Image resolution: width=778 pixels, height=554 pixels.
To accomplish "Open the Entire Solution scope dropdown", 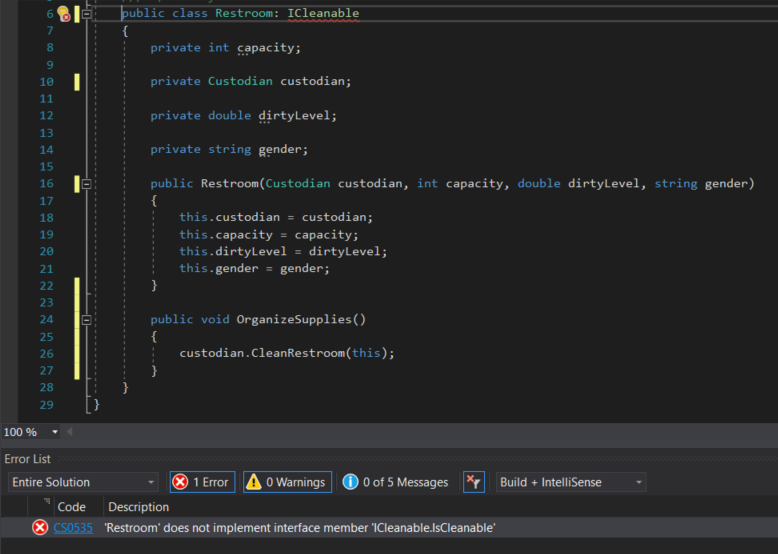I will 82,482.
